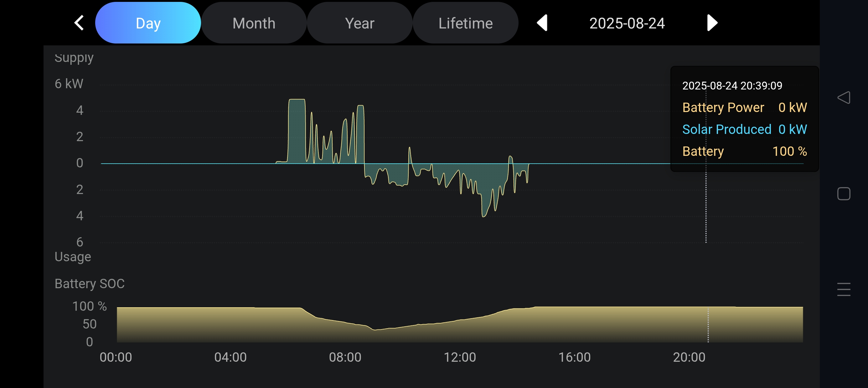Tap the Solar Produced tooltip row
868x388 pixels.
pyautogui.click(x=744, y=129)
